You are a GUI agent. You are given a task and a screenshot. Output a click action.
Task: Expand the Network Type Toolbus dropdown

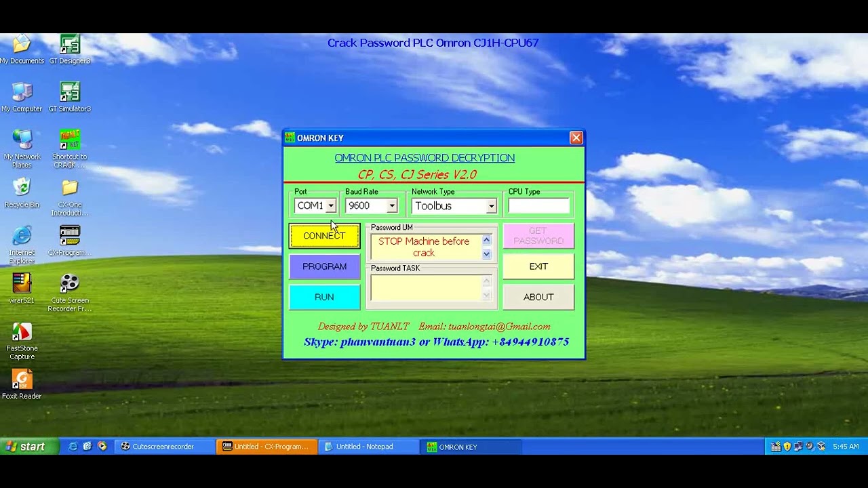point(491,206)
